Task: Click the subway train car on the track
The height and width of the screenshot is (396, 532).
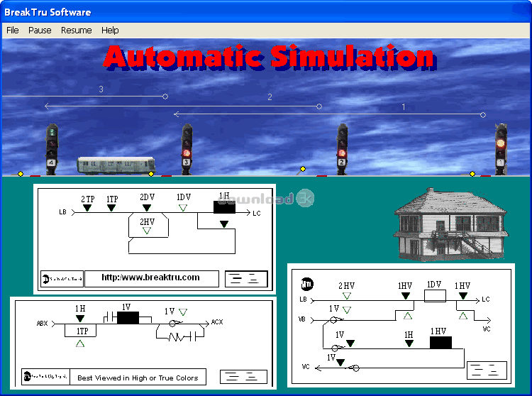Action: coord(106,165)
